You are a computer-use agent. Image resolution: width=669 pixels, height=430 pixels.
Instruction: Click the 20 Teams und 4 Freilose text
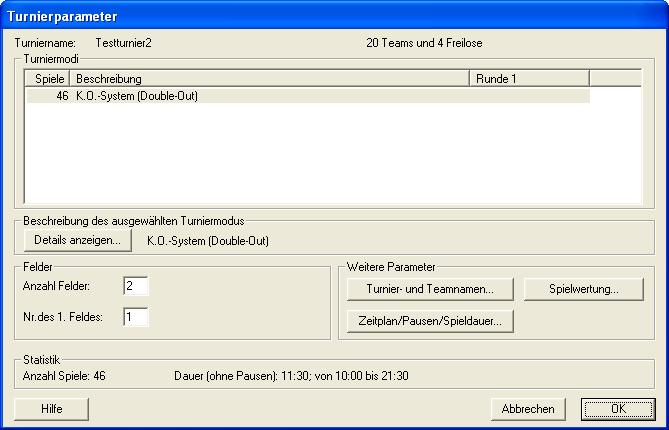424,43
